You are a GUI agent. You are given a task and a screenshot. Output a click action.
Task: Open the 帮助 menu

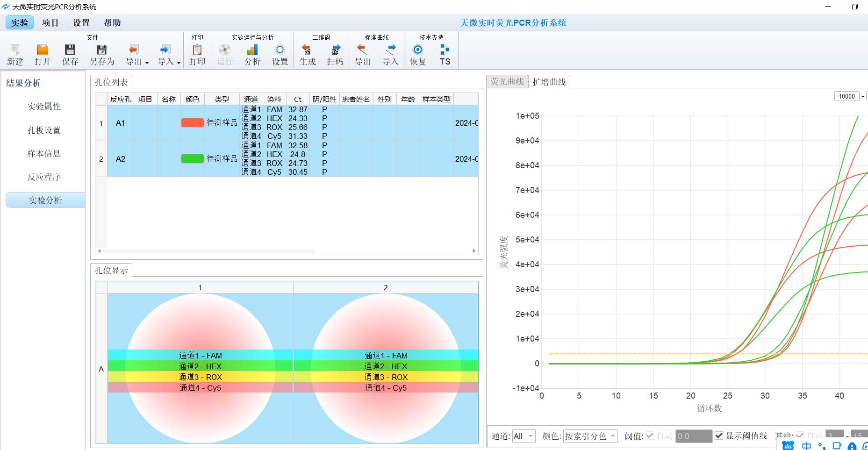coord(112,22)
